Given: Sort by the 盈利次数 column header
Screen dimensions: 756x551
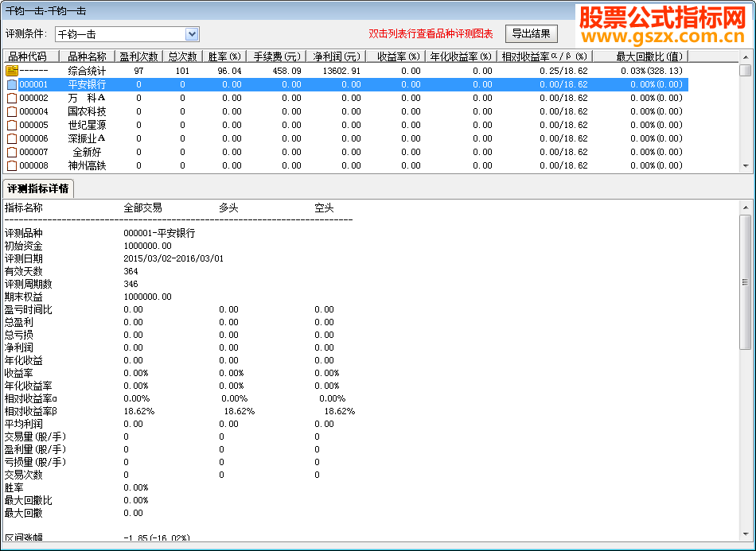Looking at the screenshot, I should (138, 56).
